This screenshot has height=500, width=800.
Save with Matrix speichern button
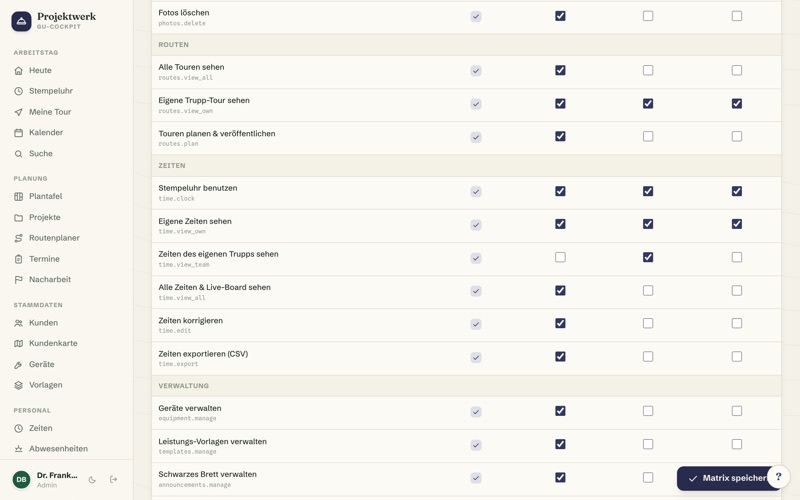pos(727,479)
